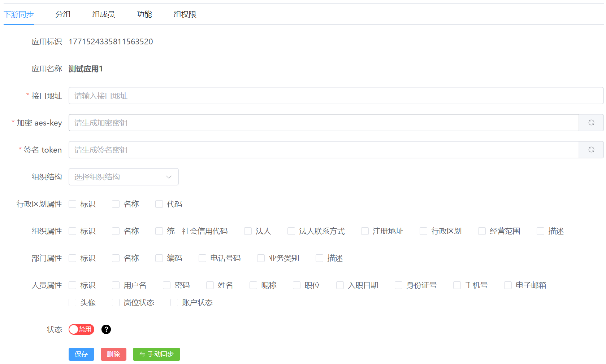The height and width of the screenshot is (364, 606).
Task: Check the 法人 checkbox
Action: tap(248, 231)
